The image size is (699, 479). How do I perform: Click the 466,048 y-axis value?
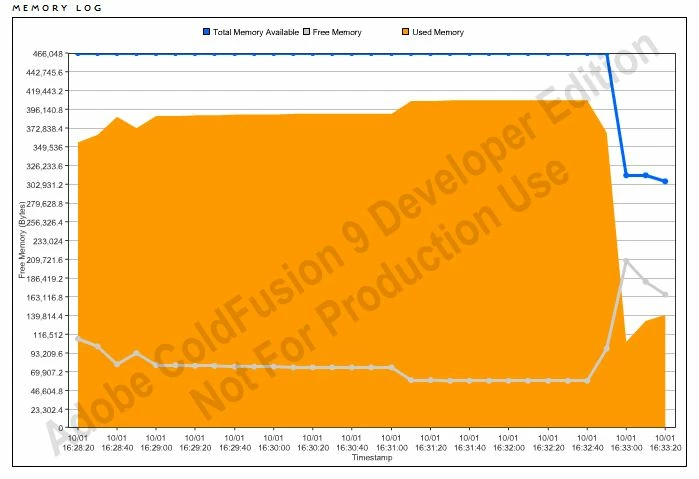[48, 54]
